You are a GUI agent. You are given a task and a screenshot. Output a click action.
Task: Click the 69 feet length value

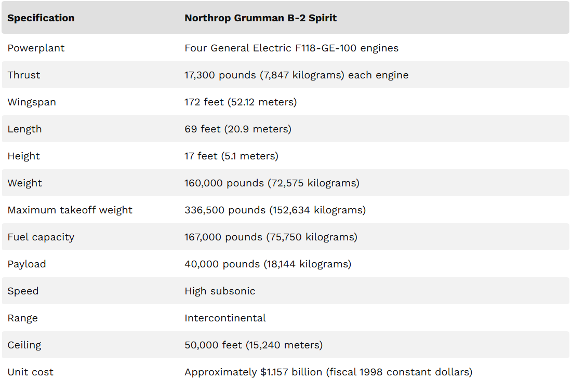tap(237, 129)
